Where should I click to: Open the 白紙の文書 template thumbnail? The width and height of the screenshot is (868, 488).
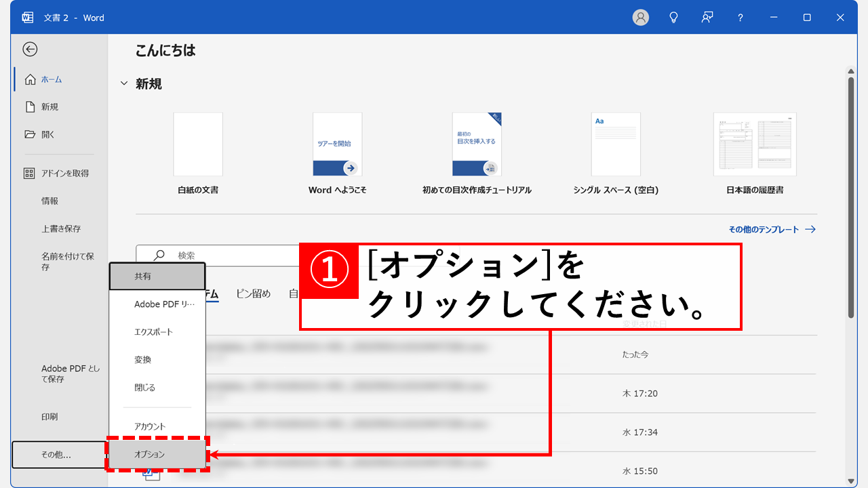pos(198,145)
